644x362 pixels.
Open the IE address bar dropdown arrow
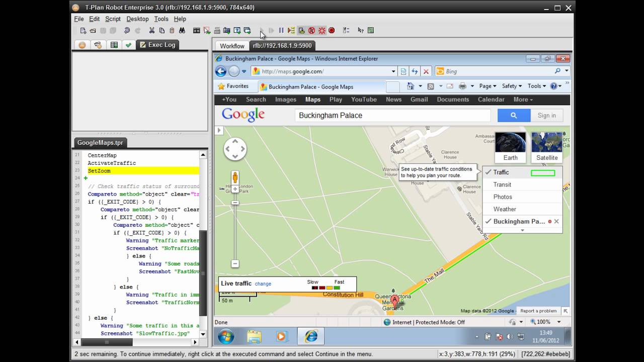pyautogui.click(x=393, y=71)
